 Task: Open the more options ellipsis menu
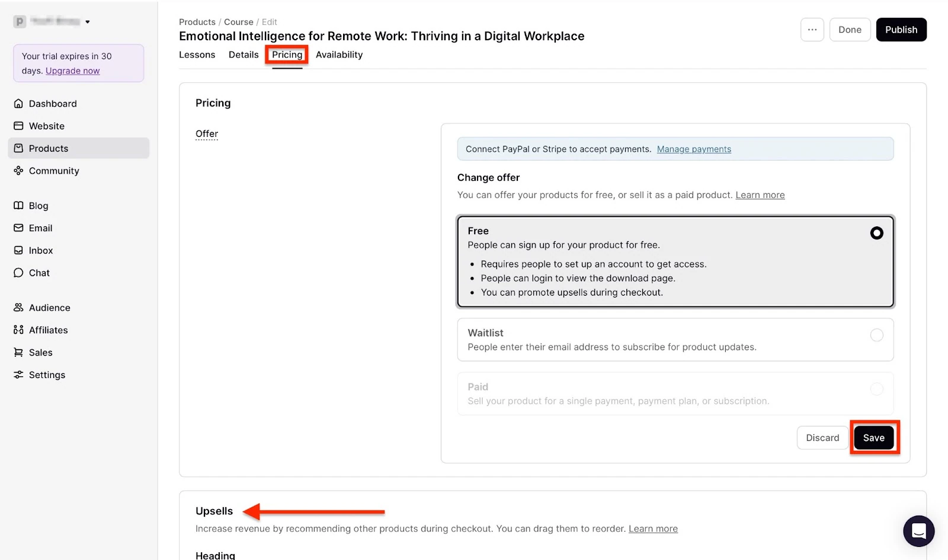(x=812, y=30)
